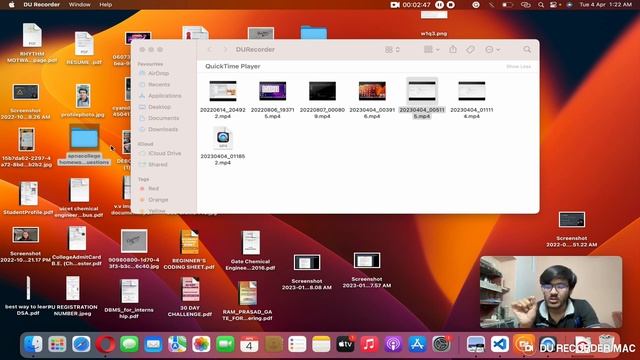
Task: Open the Finder more actions menu
Action: pos(492,49)
